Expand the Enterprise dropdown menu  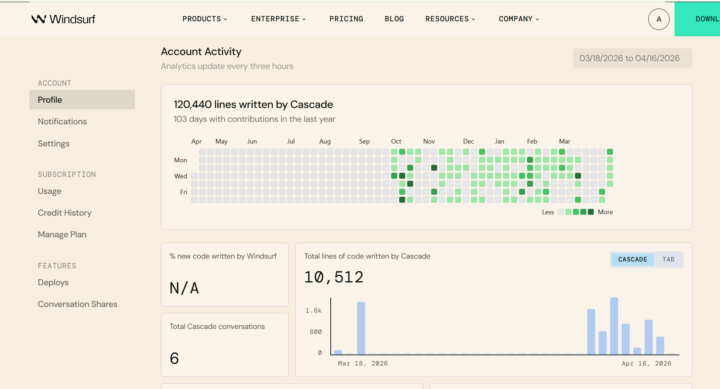pyautogui.click(x=278, y=19)
